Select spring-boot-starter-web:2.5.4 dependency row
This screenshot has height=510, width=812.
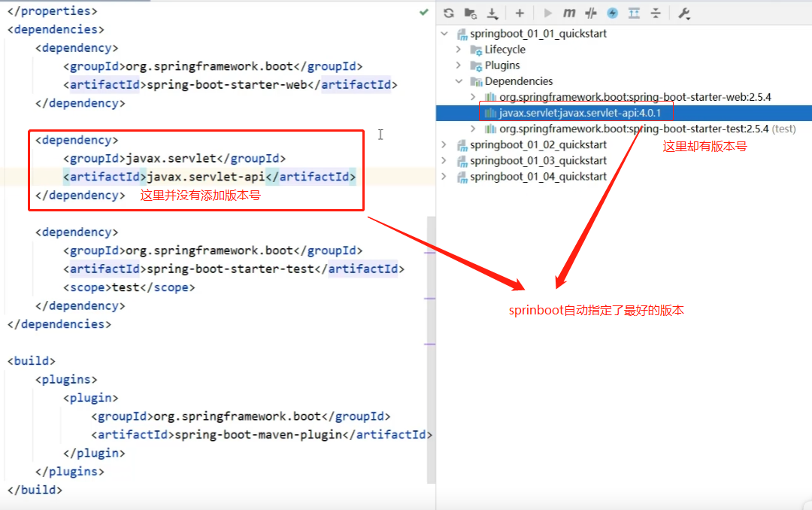[635, 97]
